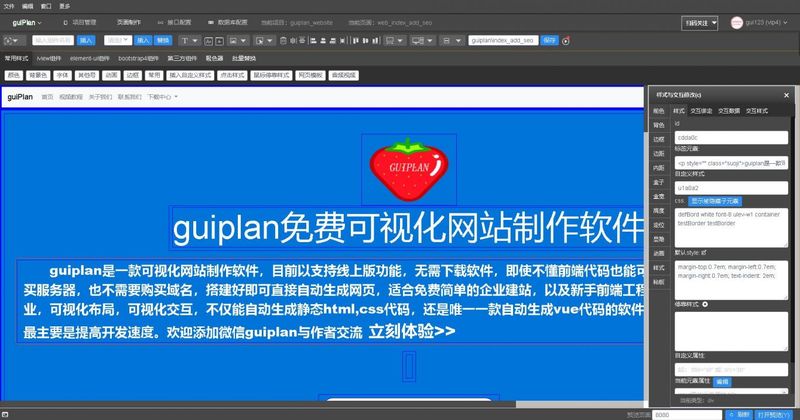Click the 鼠标停靠样式 button

point(271,76)
